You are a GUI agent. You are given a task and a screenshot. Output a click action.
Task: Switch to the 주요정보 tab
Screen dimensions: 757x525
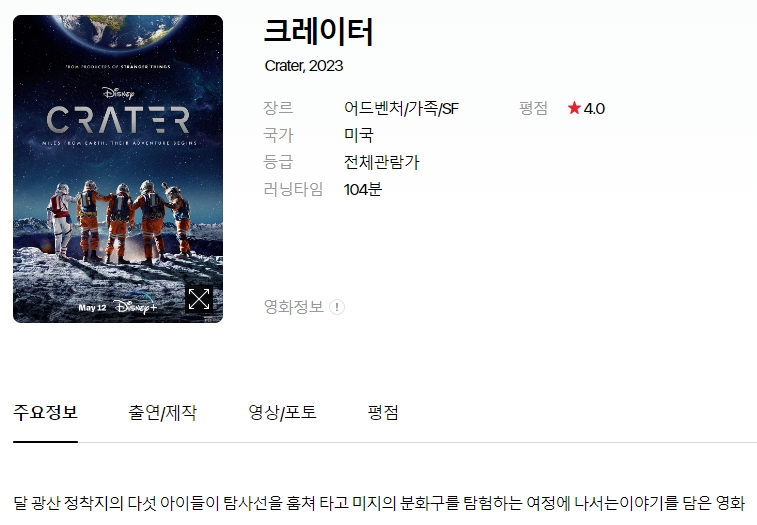coord(45,412)
